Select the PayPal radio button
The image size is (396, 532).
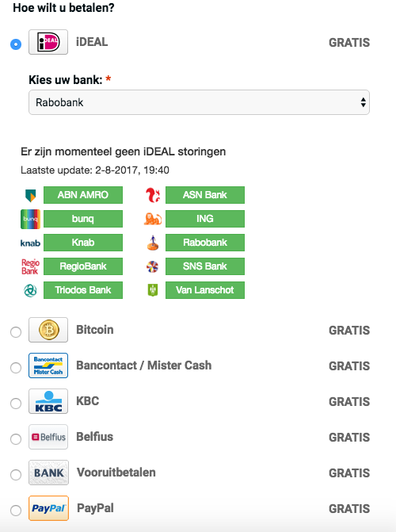[x=16, y=510]
